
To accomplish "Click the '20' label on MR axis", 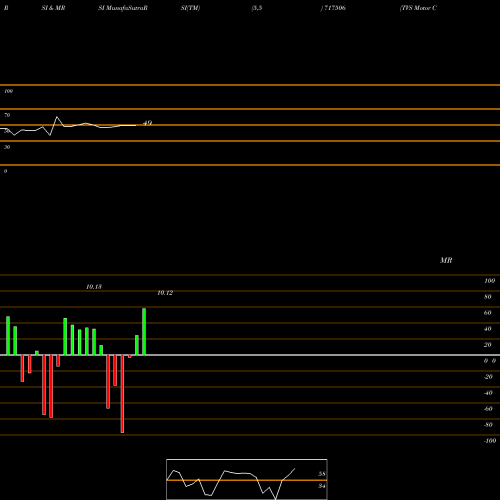I will 488,345.
